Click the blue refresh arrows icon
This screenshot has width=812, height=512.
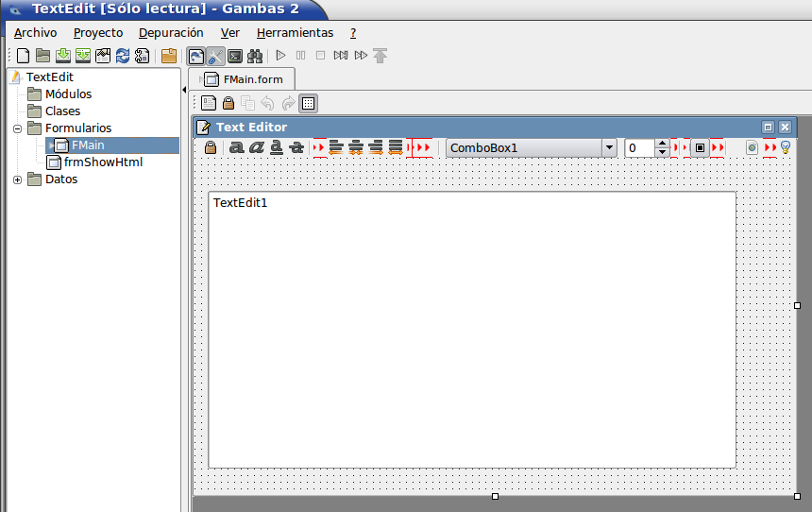(123, 56)
